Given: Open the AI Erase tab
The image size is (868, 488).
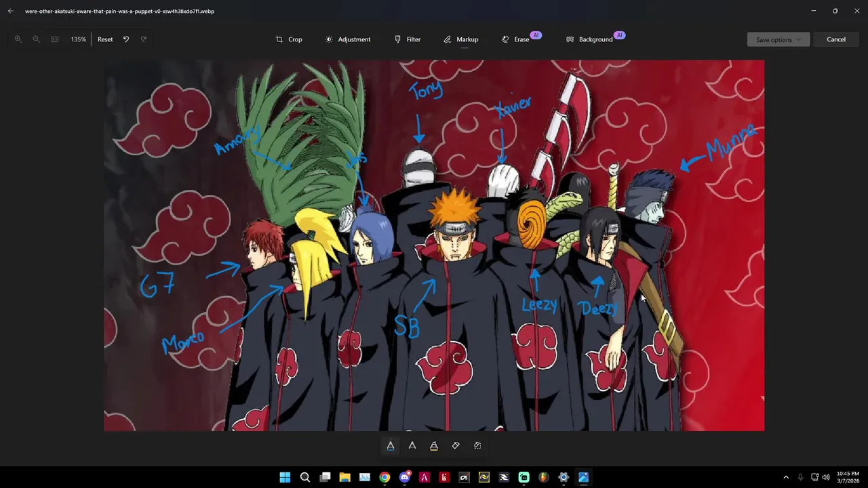Looking at the screenshot, I should pos(520,39).
